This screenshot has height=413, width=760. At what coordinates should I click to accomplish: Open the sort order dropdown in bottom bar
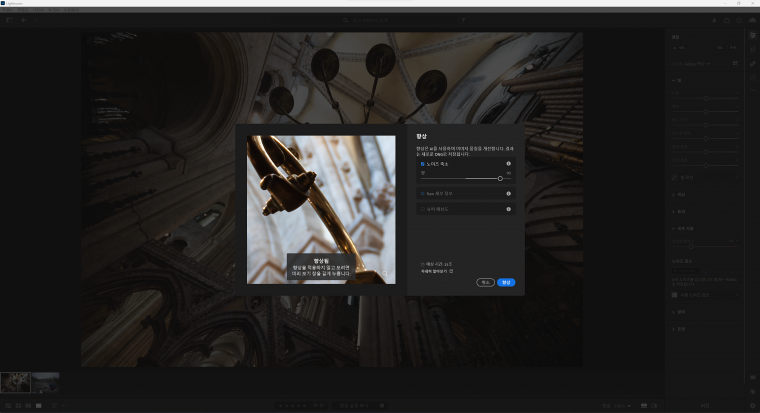[58, 405]
